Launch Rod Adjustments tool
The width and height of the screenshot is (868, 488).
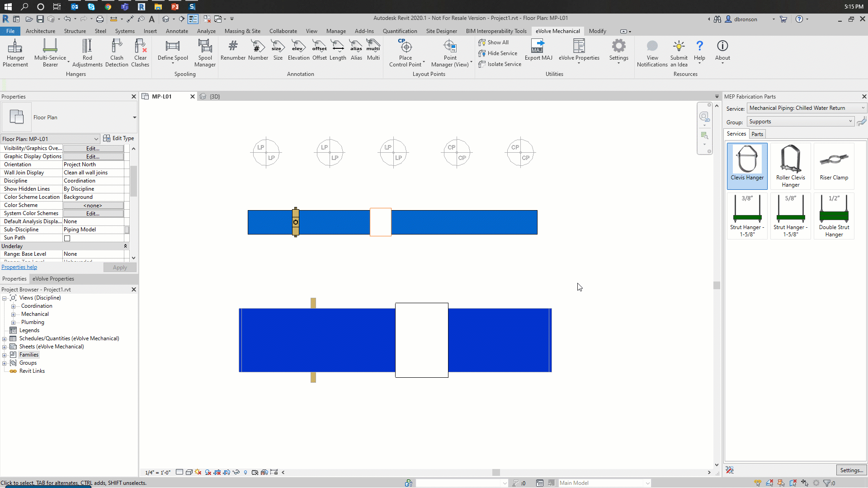click(87, 53)
